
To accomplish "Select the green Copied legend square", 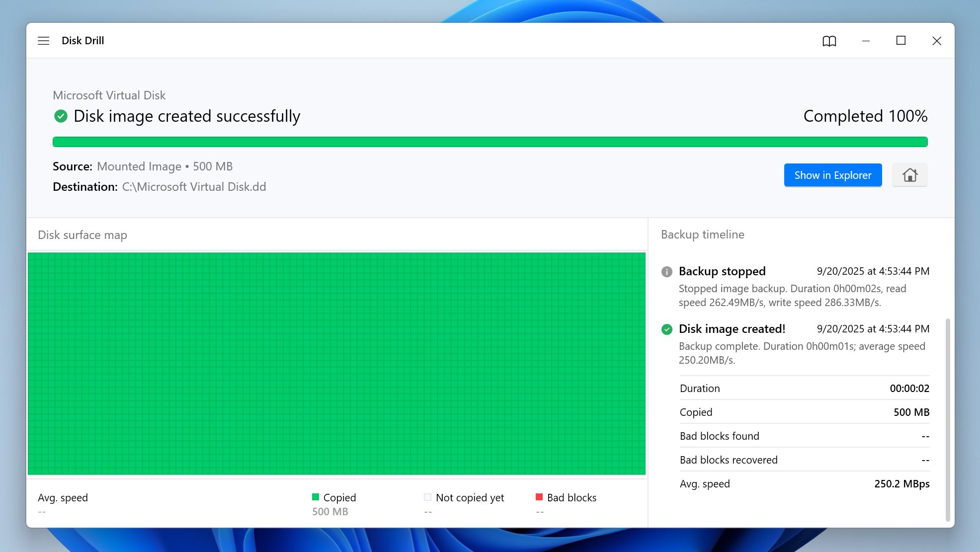I will coord(315,496).
